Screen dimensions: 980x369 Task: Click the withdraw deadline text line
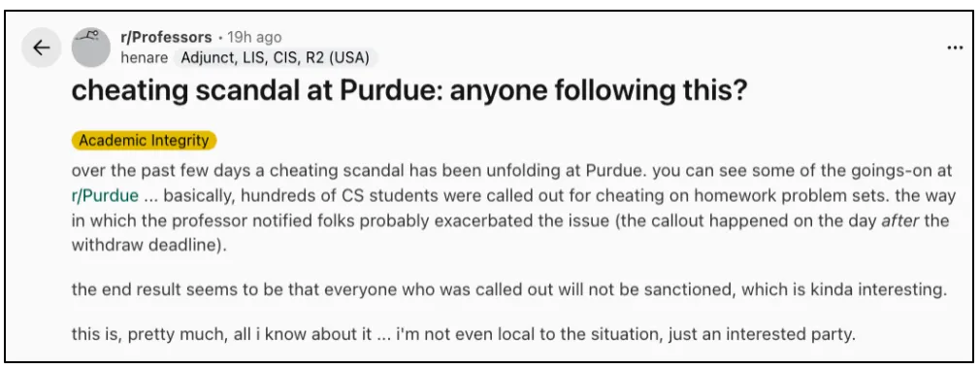(x=148, y=245)
